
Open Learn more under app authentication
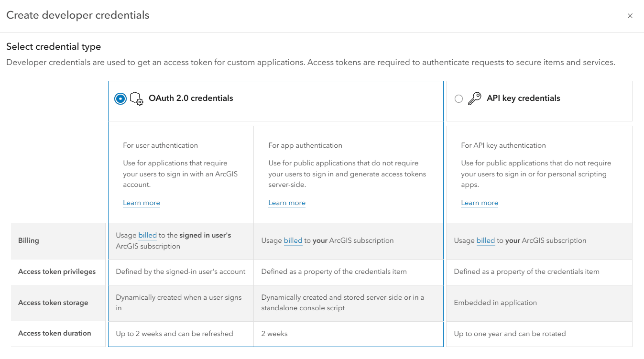click(286, 203)
